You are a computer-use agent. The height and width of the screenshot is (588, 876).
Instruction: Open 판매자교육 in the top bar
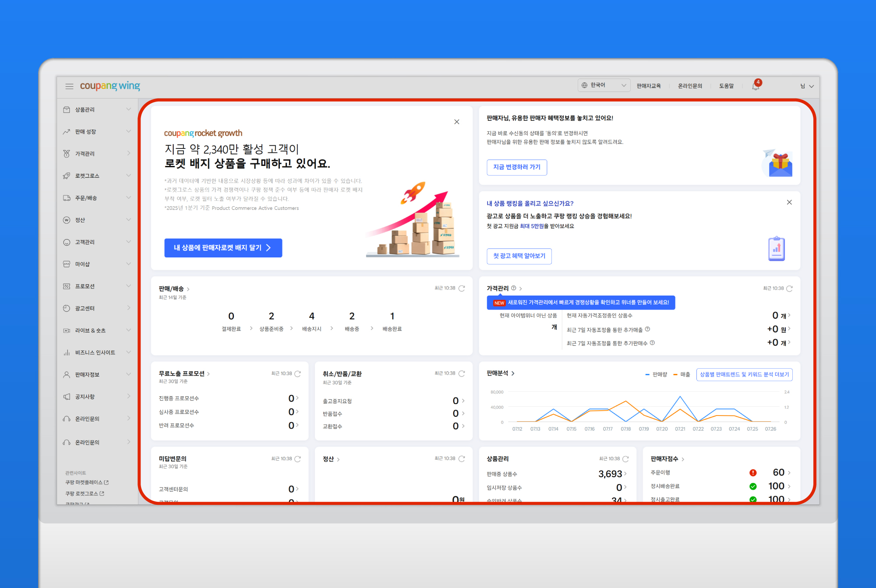(649, 86)
